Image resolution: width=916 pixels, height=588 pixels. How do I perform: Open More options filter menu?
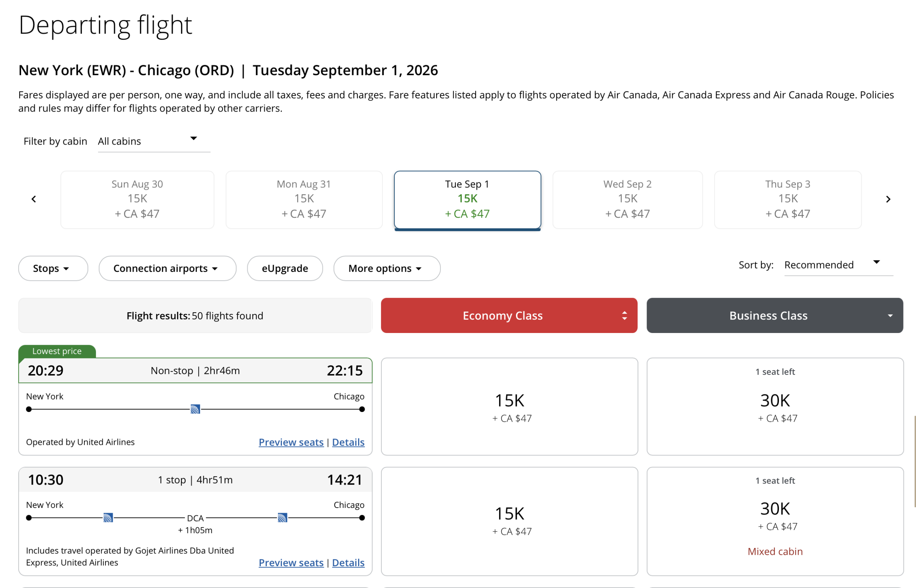(x=386, y=268)
